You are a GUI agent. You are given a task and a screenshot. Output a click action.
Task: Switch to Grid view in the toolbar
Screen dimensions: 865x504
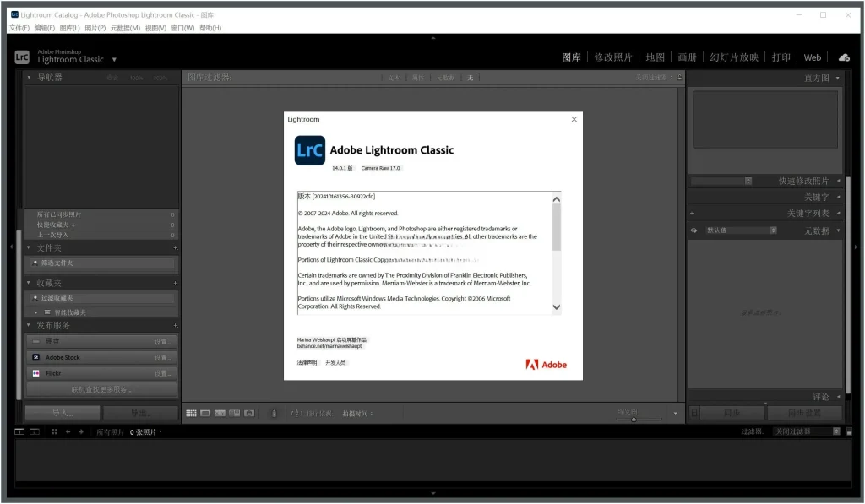click(x=191, y=413)
